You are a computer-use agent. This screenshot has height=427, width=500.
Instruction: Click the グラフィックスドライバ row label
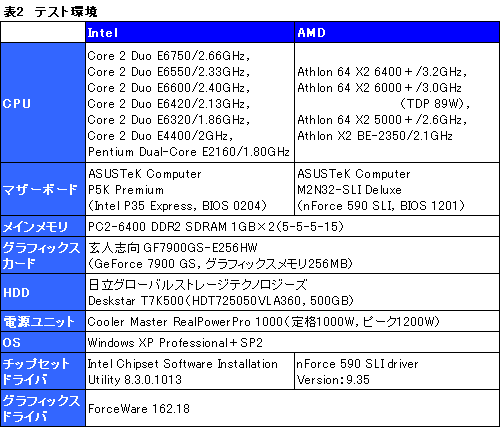[x=43, y=408]
